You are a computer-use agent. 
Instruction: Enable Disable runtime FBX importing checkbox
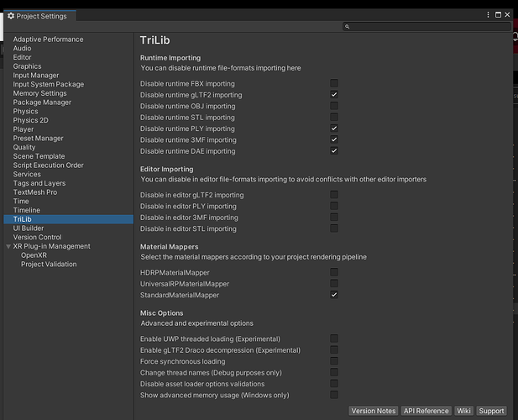[334, 84]
